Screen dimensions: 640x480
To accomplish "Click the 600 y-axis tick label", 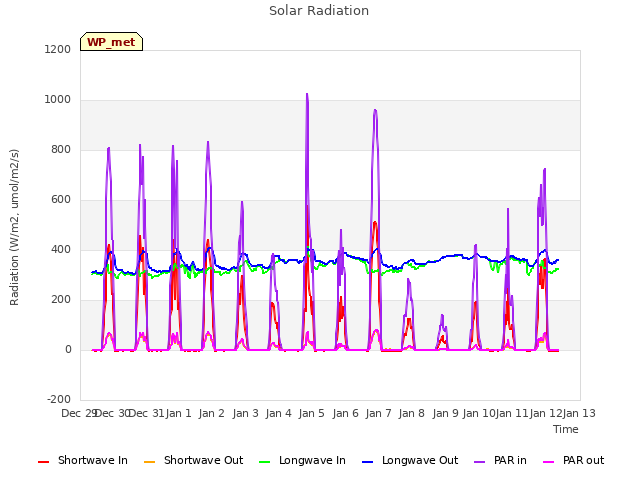I will click(61, 200).
